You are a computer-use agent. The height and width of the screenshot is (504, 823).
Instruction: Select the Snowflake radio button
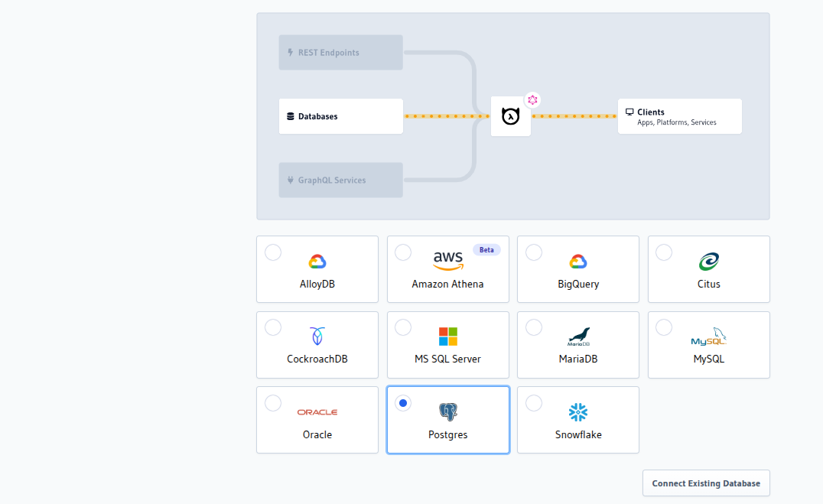(534, 403)
